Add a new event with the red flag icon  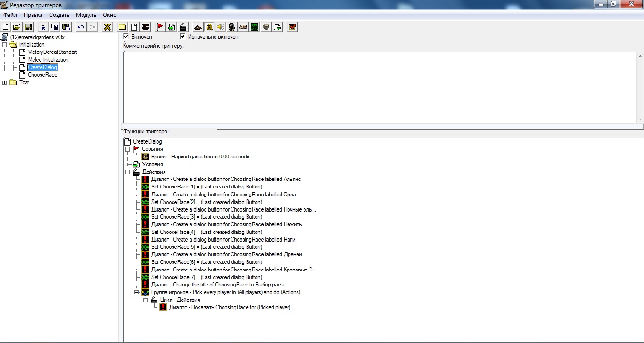pos(160,27)
